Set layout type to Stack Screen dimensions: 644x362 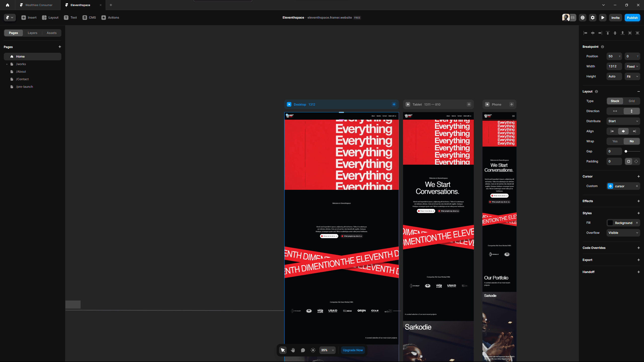pyautogui.click(x=615, y=101)
